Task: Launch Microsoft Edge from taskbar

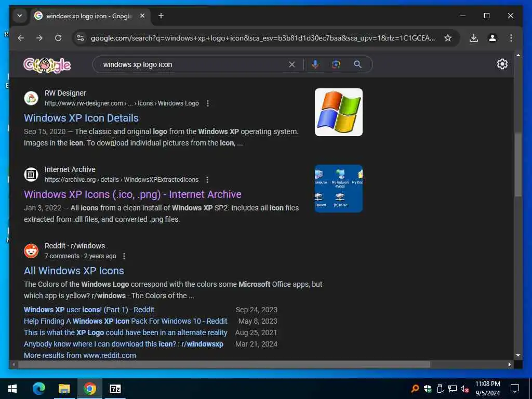Action: 38,389
